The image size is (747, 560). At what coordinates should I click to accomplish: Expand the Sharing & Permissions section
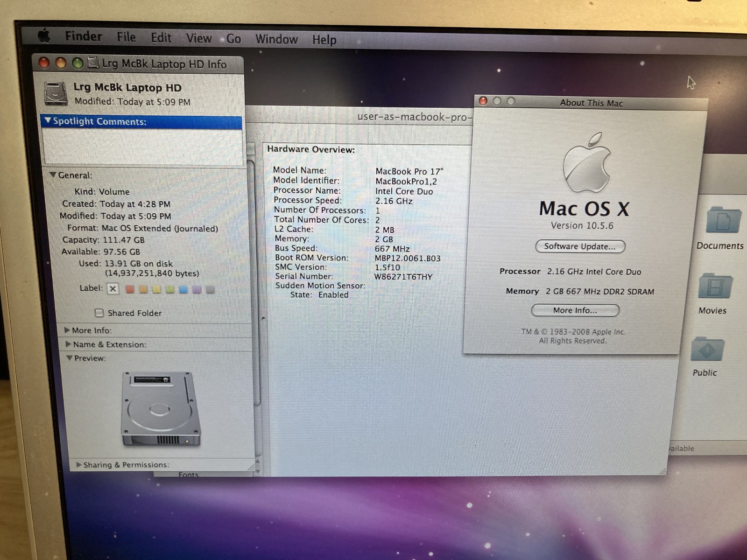coord(78,465)
